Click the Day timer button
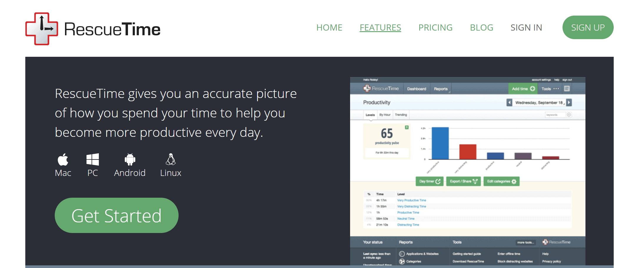644x268 pixels. point(430,182)
